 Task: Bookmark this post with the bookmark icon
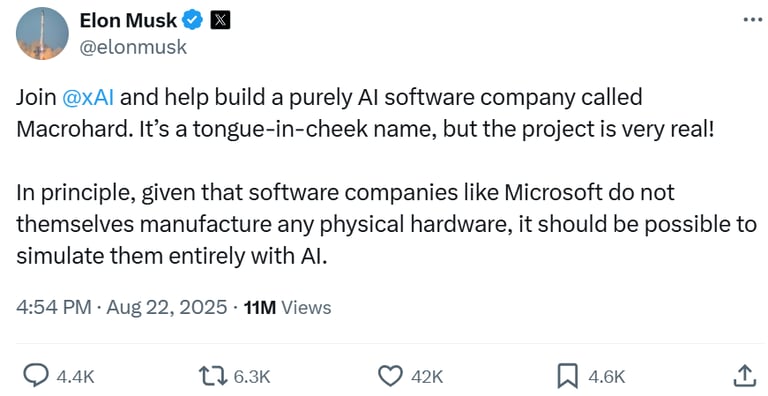568,376
